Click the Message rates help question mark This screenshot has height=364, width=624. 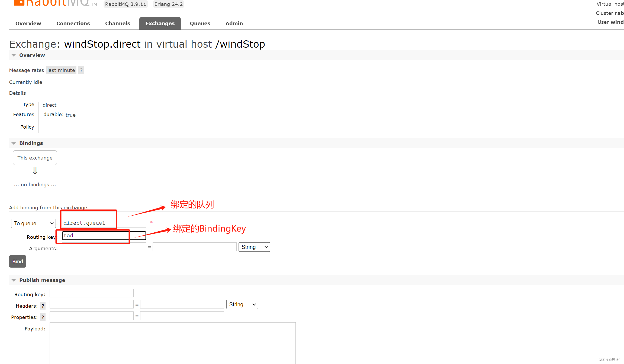[x=81, y=70]
